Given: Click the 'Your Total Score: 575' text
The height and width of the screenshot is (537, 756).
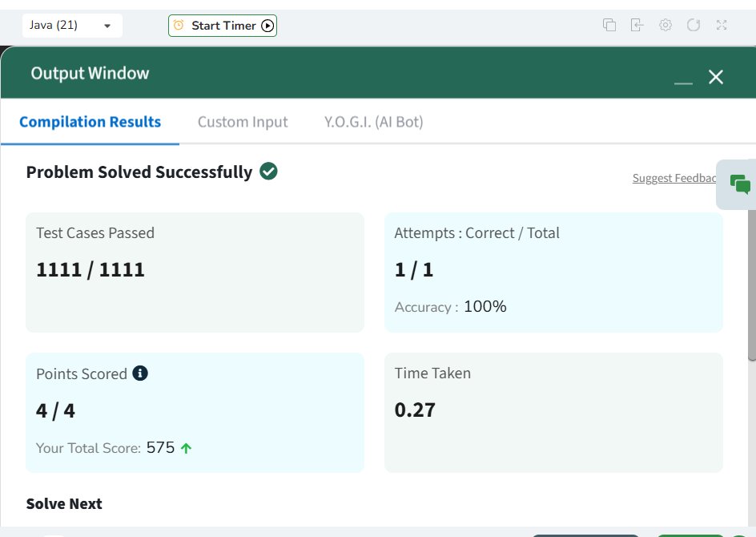Looking at the screenshot, I should [x=105, y=448].
